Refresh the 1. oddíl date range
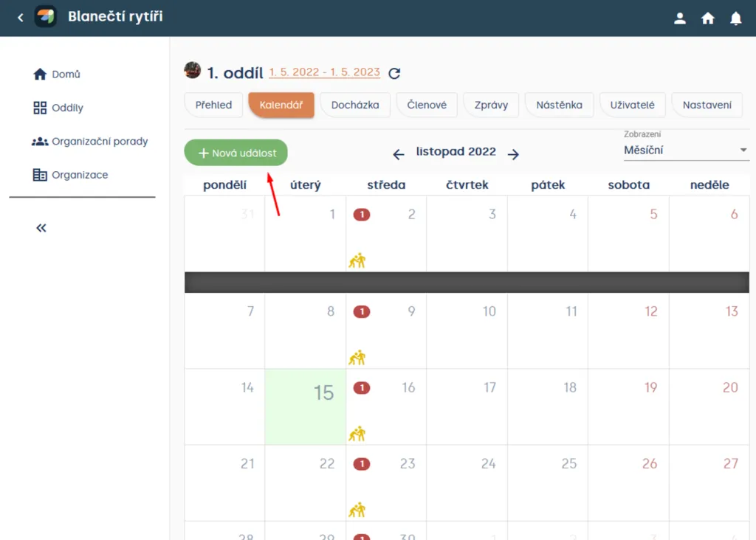Viewport: 756px width, 540px height. pos(394,73)
